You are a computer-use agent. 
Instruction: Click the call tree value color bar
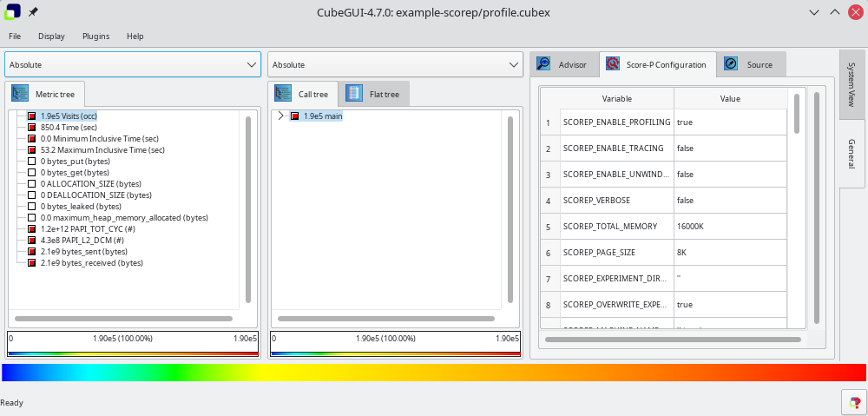click(x=395, y=353)
